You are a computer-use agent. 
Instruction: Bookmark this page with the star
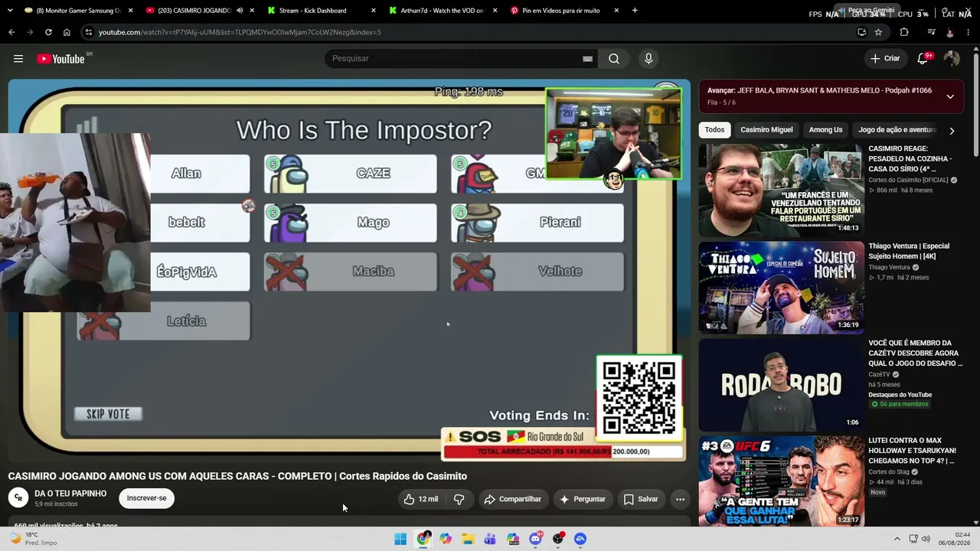tap(878, 32)
